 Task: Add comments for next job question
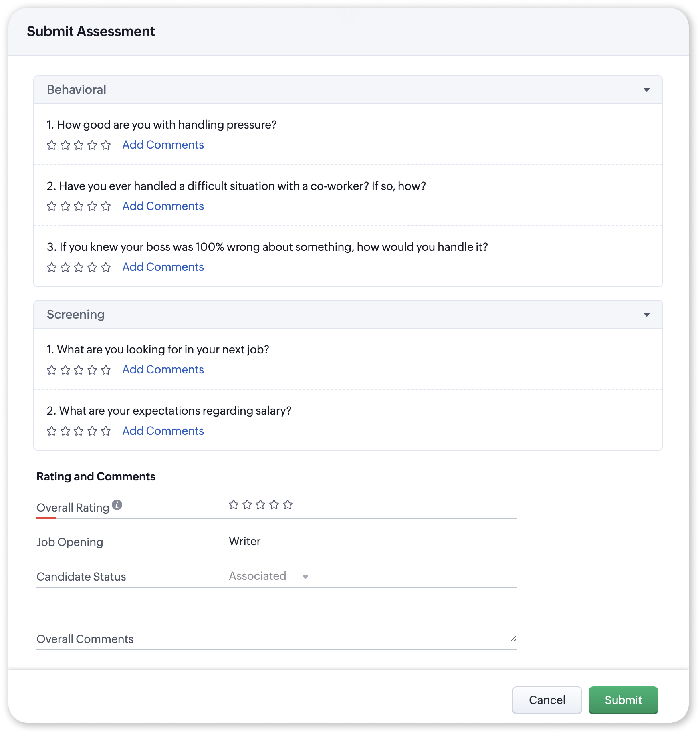pyautogui.click(x=163, y=369)
